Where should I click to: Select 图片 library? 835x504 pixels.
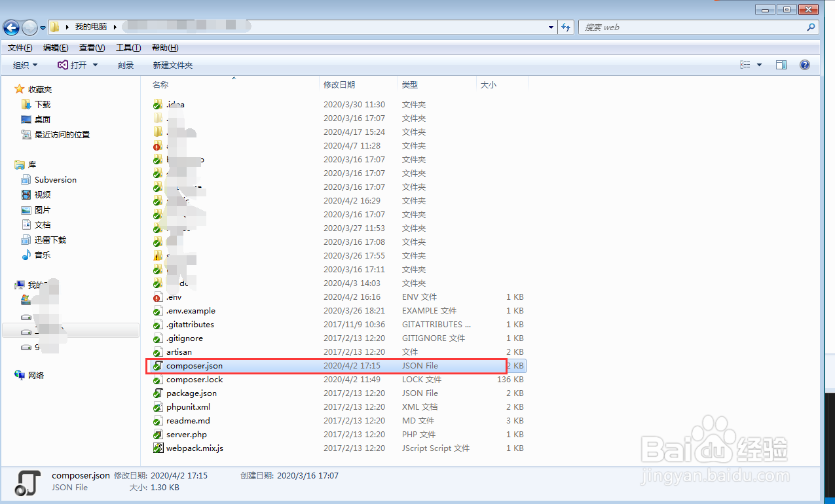click(43, 209)
